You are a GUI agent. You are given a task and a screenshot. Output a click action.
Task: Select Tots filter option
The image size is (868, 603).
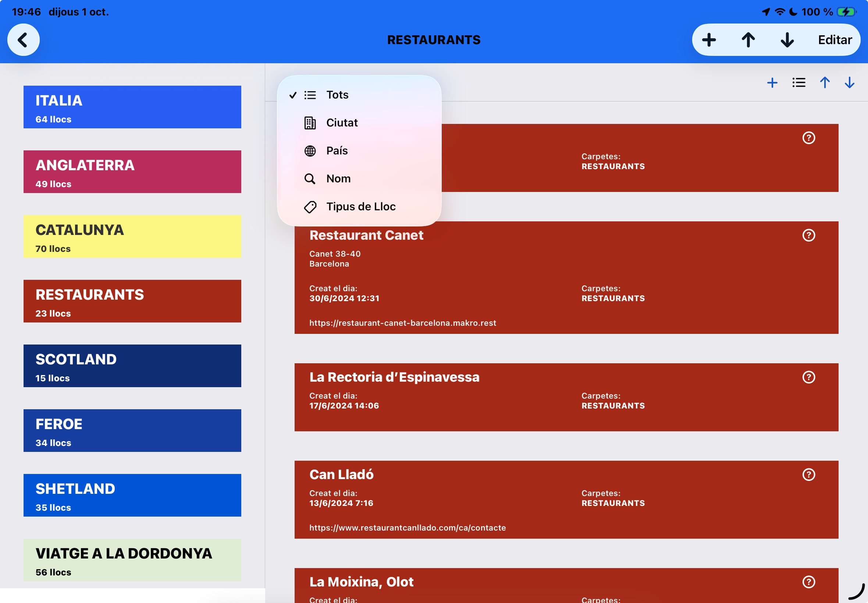click(x=359, y=95)
